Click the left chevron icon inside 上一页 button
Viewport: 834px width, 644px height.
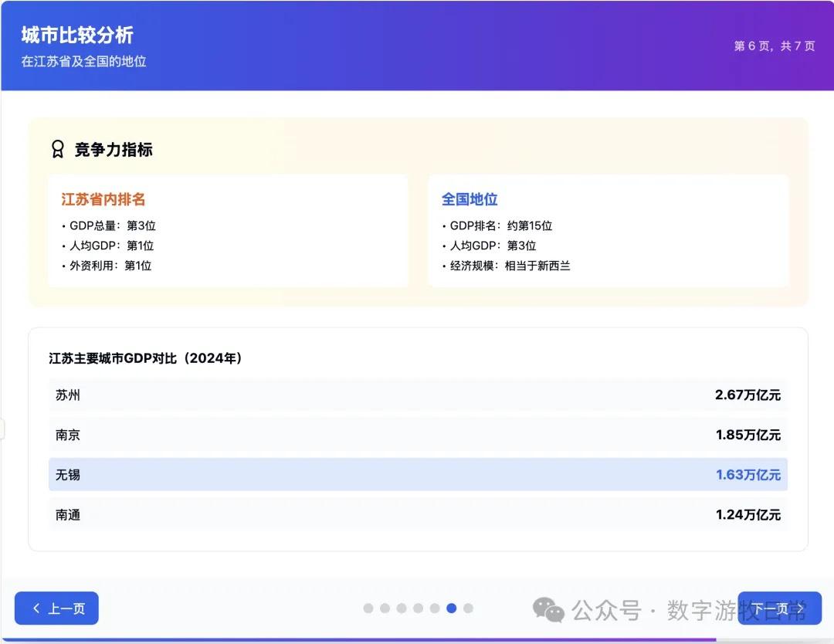pos(36,608)
